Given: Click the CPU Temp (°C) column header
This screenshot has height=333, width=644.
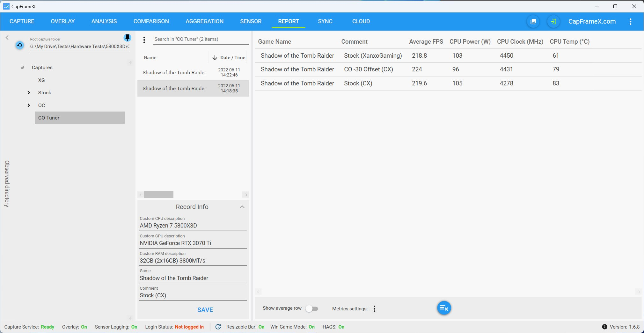Looking at the screenshot, I should [x=570, y=42].
